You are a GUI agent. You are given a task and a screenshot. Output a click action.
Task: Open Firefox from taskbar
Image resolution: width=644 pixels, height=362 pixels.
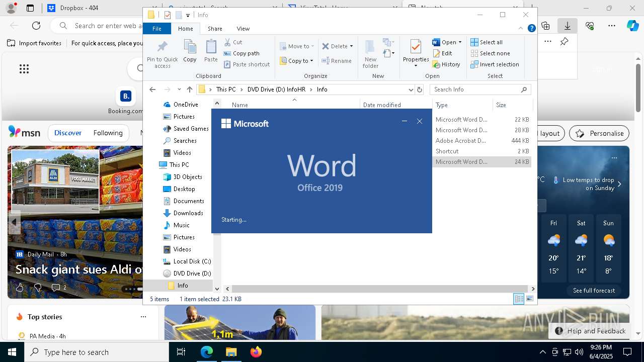coord(256,352)
